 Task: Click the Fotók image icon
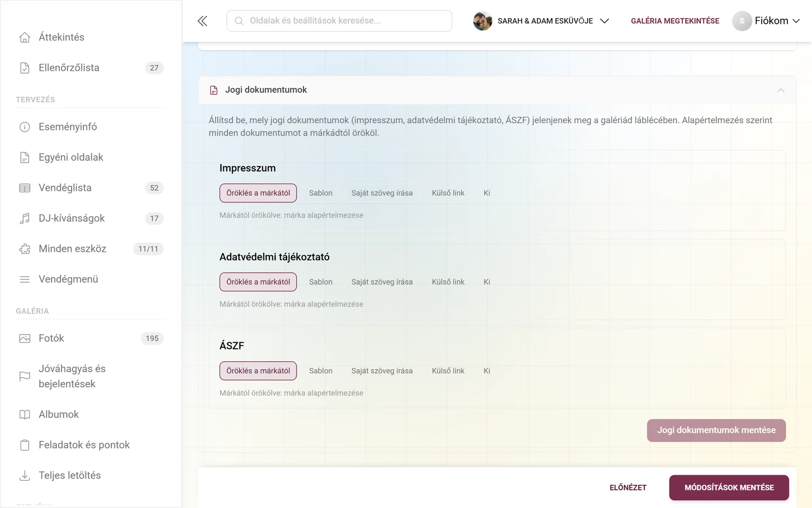tap(25, 339)
